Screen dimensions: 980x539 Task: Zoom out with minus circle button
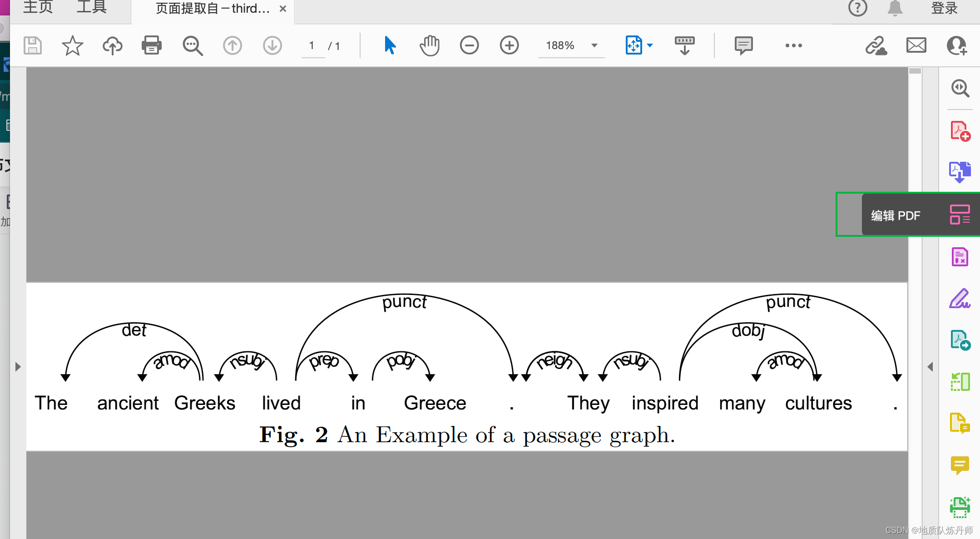(469, 45)
